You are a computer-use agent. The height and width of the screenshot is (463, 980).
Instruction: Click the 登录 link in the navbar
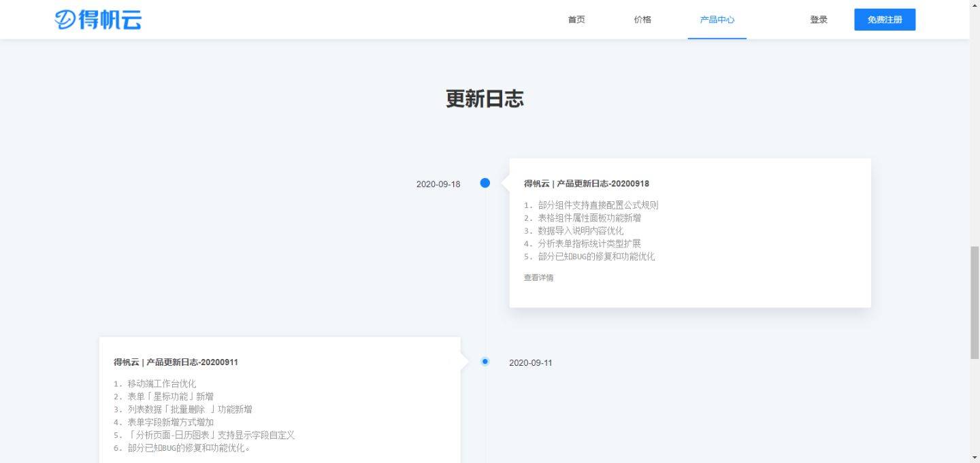tap(818, 20)
